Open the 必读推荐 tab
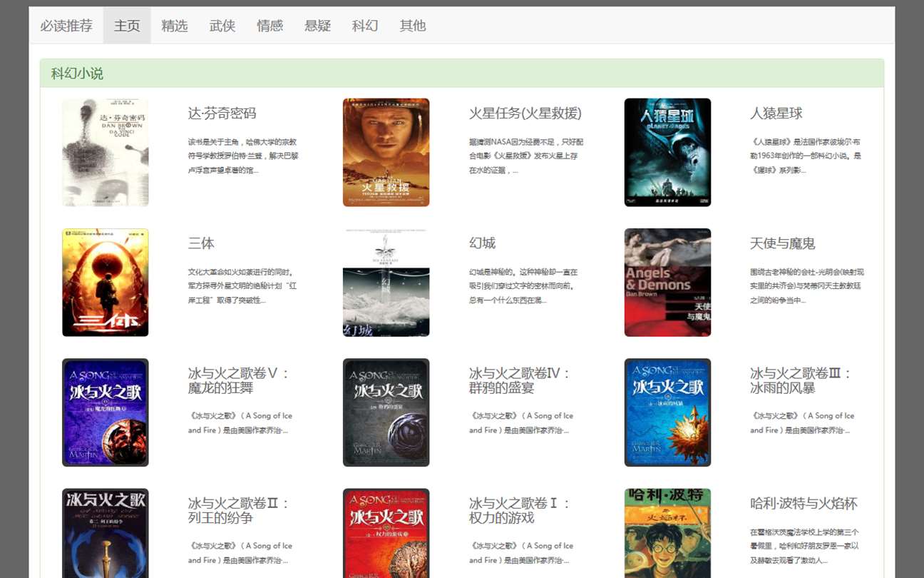The height and width of the screenshot is (578, 924). click(66, 26)
